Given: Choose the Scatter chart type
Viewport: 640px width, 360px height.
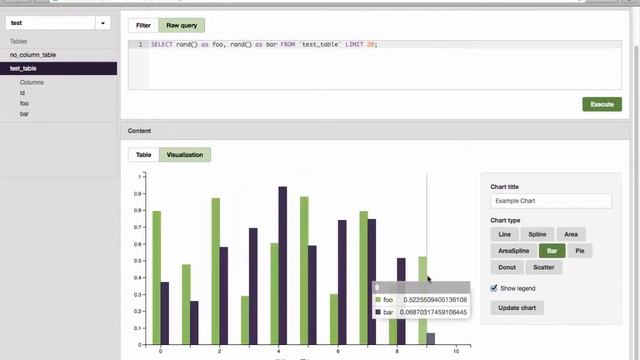Looking at the screenshot, I should coord(544,267).
